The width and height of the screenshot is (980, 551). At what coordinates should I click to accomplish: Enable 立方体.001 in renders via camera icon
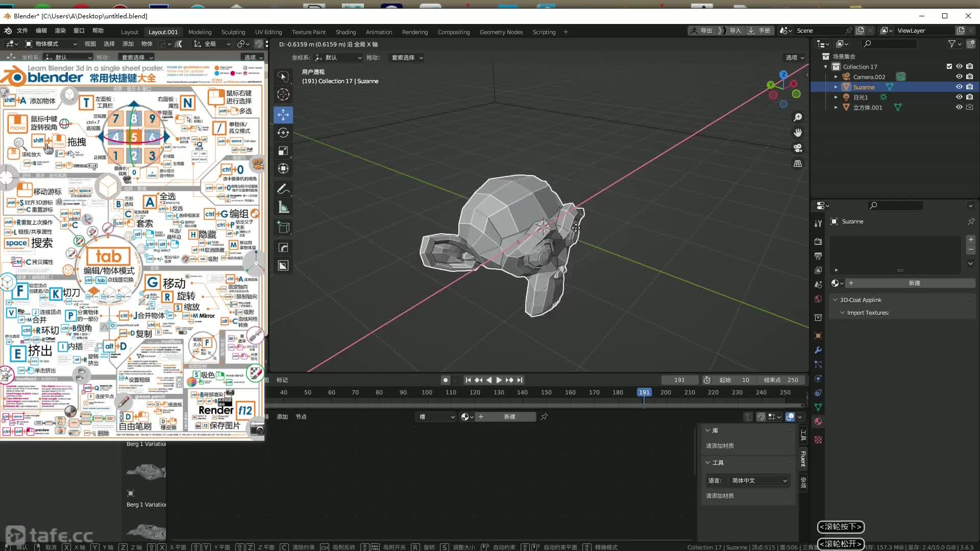pos(969,107)
